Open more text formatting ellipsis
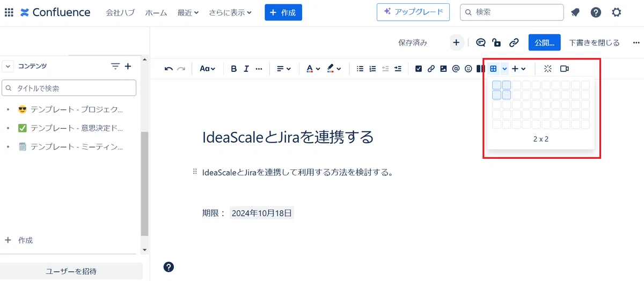This screenshot has height=281, width=644. tap(259, 69)
